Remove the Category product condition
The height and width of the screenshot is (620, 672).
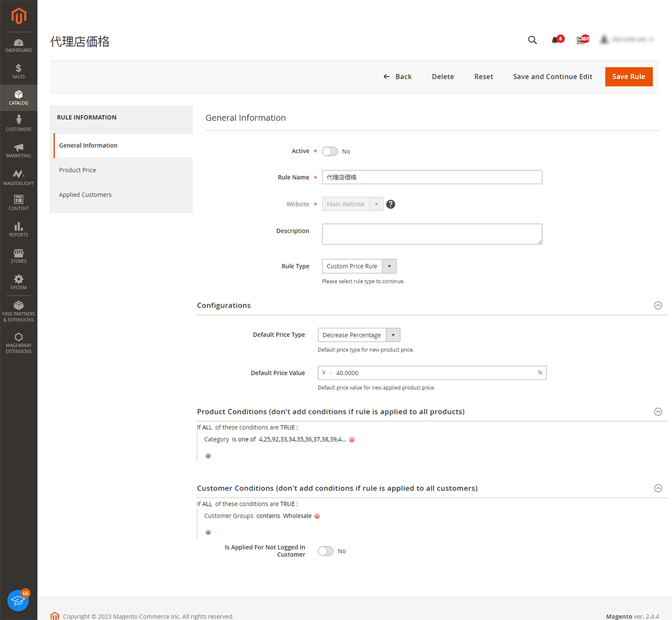pyautogui.click(x=352, y=440)
